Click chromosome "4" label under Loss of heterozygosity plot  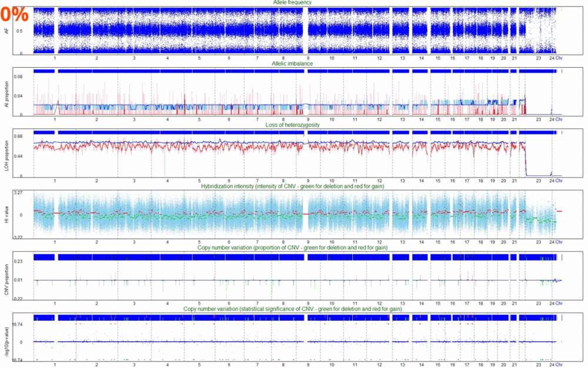167,181
